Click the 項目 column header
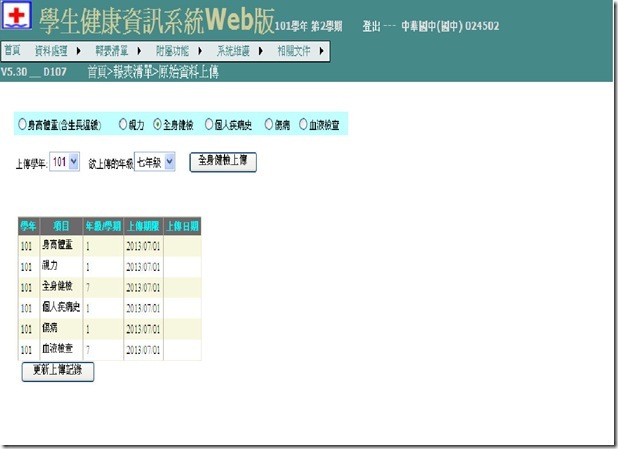 point(61,226)
